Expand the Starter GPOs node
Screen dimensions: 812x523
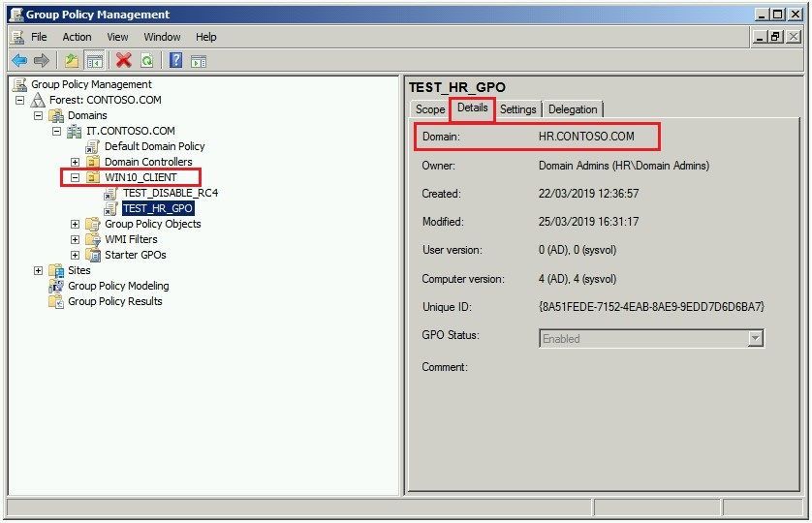pyautogui.click(x=75, y=256)
